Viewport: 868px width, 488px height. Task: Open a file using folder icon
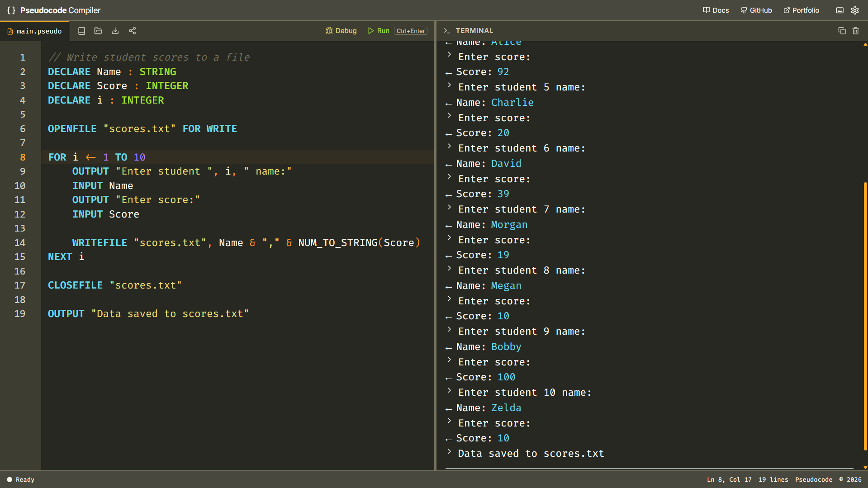point(98,31)
